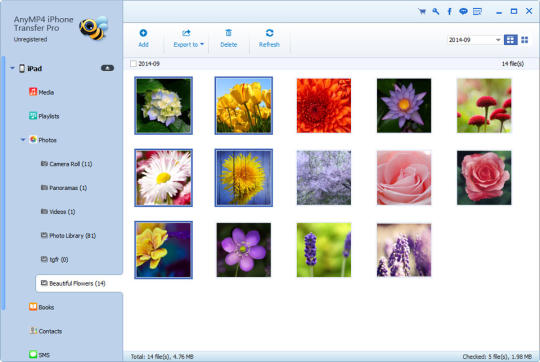Select the purple five-petal flower photo
Viewport: 540px width, 362px height.
point(243,250)
